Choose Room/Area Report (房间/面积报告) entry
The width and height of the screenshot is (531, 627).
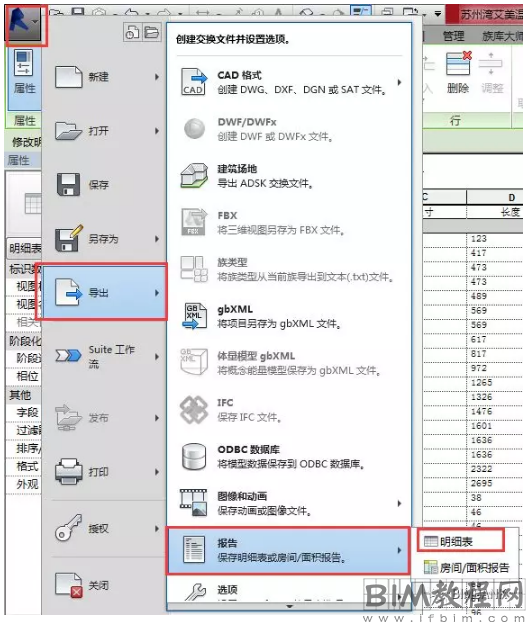[x=467, y=567]
